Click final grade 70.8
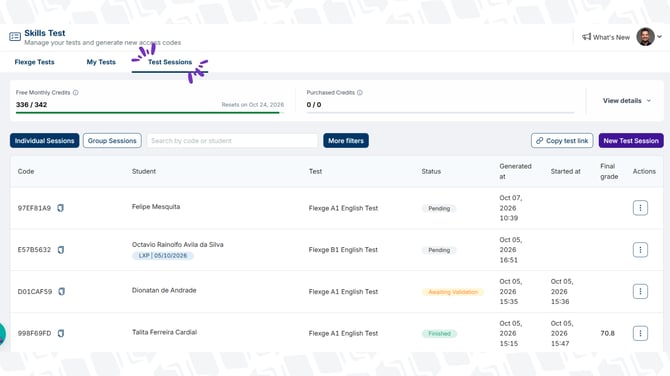The width and height of the screenshot is (670, 376). 607,333
